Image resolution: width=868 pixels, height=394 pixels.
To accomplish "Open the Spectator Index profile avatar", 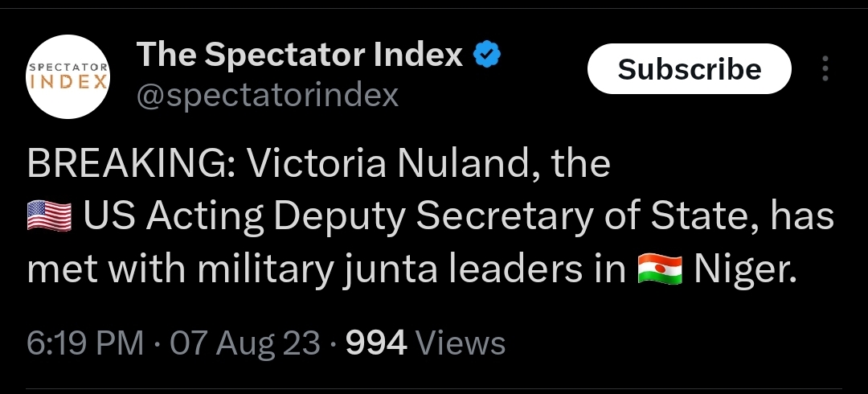I will pyautogui.click(x=68, y=76).
